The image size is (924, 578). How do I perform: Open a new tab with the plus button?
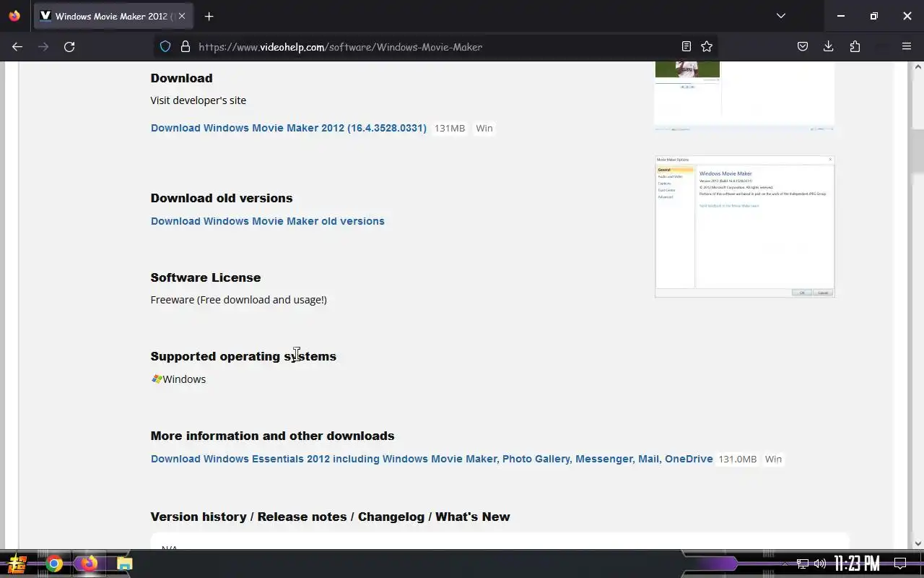(209, 16)
